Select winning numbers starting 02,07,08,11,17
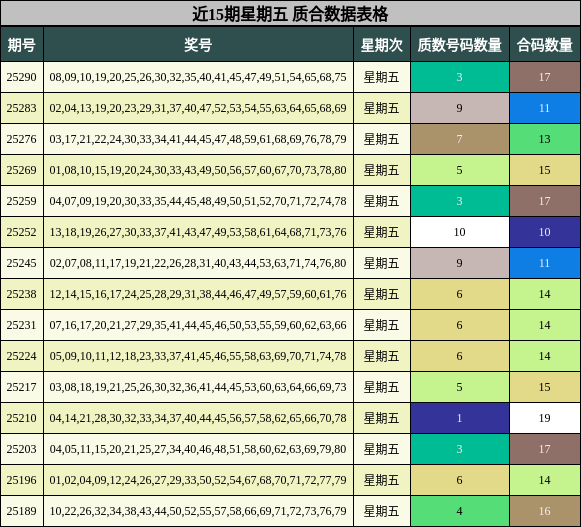Viewport: 581px width, 527px height. point(198,263)
